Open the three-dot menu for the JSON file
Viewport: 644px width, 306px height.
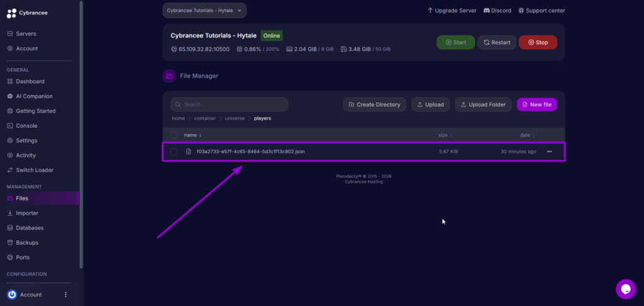tap(550, 152)
